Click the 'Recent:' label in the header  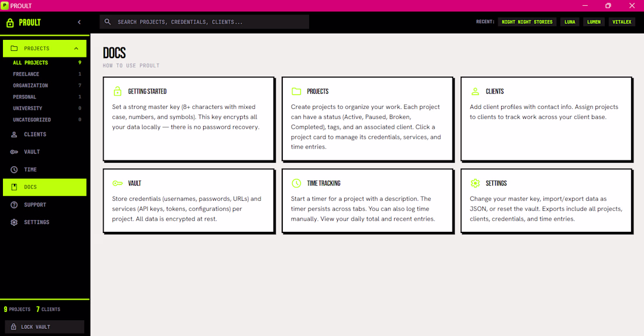point(485,22)
